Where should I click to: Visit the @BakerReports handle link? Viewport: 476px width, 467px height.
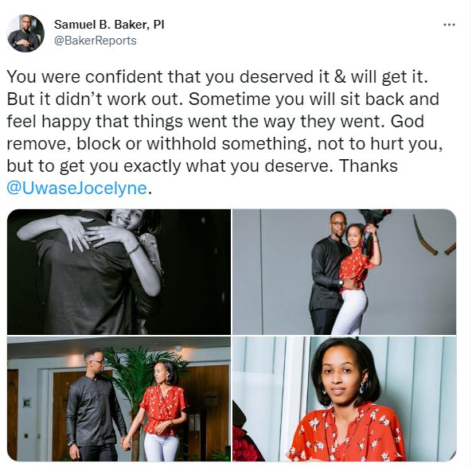(x=96, y=41)
